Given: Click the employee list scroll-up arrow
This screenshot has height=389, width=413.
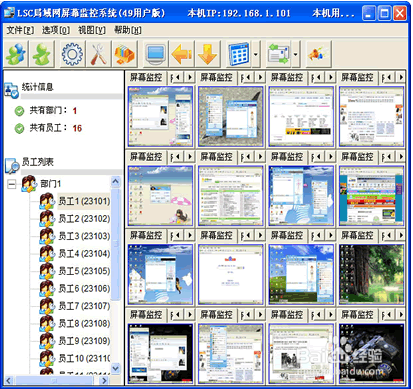Looking at the screenshot, I should tap(115, 182).
